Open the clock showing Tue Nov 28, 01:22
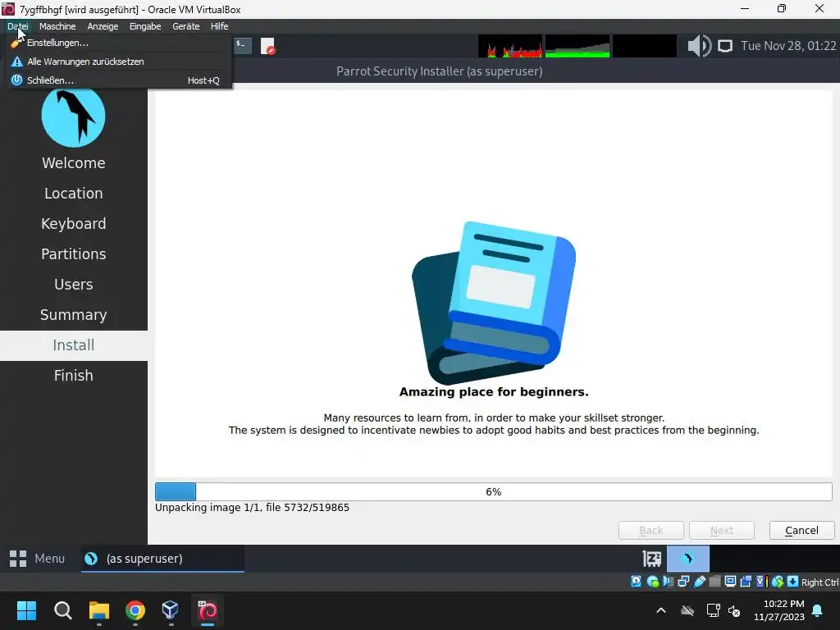 point(788,46)
